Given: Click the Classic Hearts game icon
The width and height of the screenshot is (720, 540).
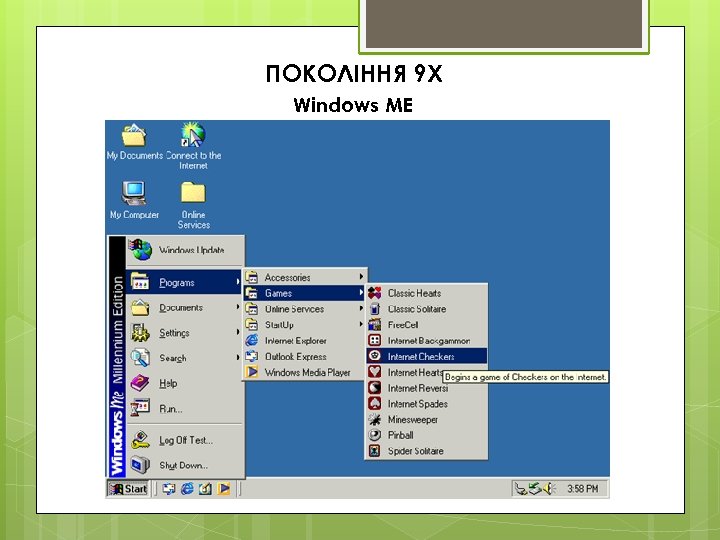Looking at the screenshot, I should 375,292.
